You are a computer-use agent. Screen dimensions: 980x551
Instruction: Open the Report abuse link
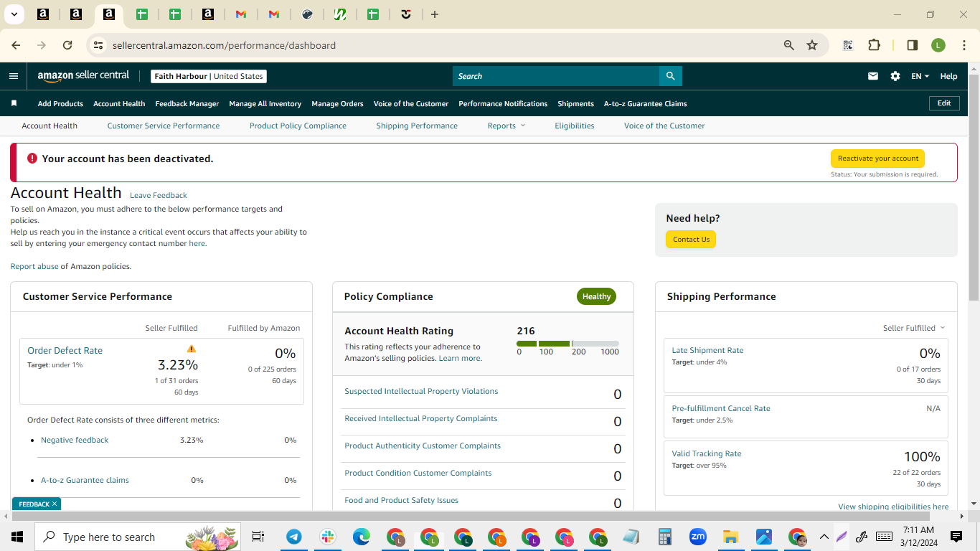click(x=34, y=266)
